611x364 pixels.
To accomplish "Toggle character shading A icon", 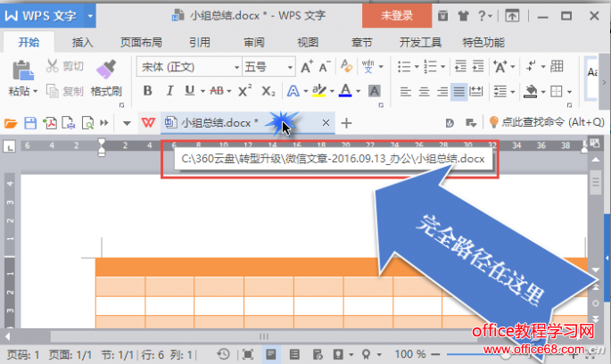I will 375,91.
